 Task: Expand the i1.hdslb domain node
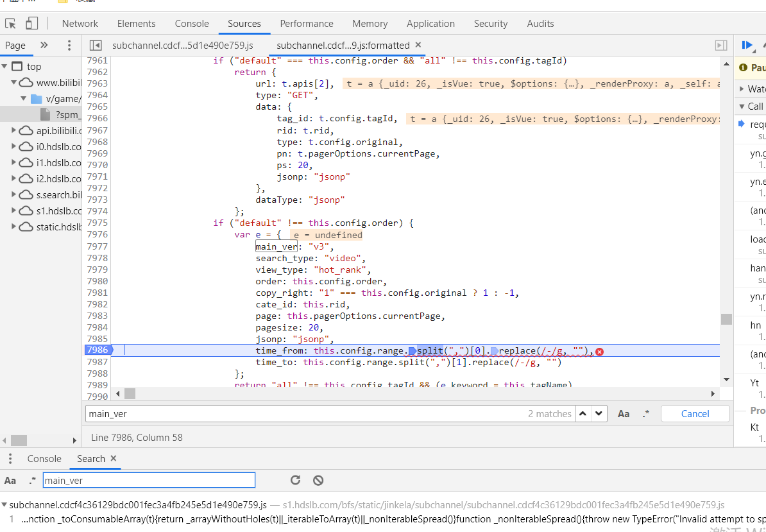tap(13, 162)
